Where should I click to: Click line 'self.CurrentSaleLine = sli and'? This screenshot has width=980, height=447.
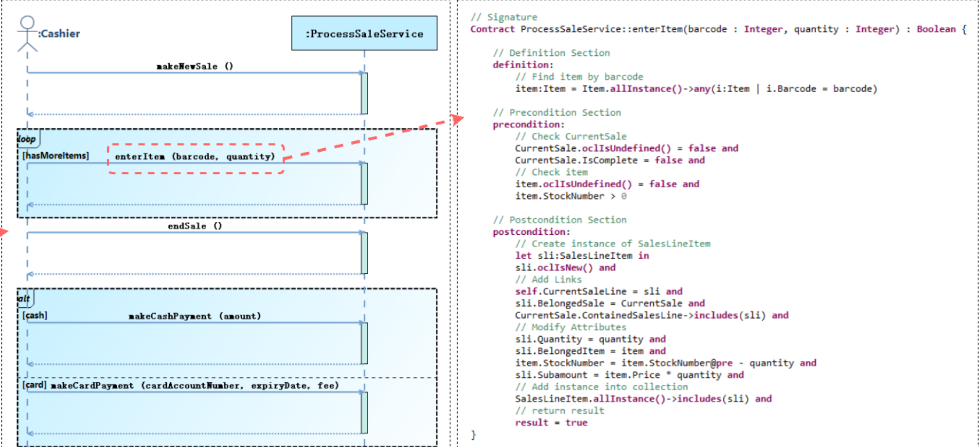599,291
